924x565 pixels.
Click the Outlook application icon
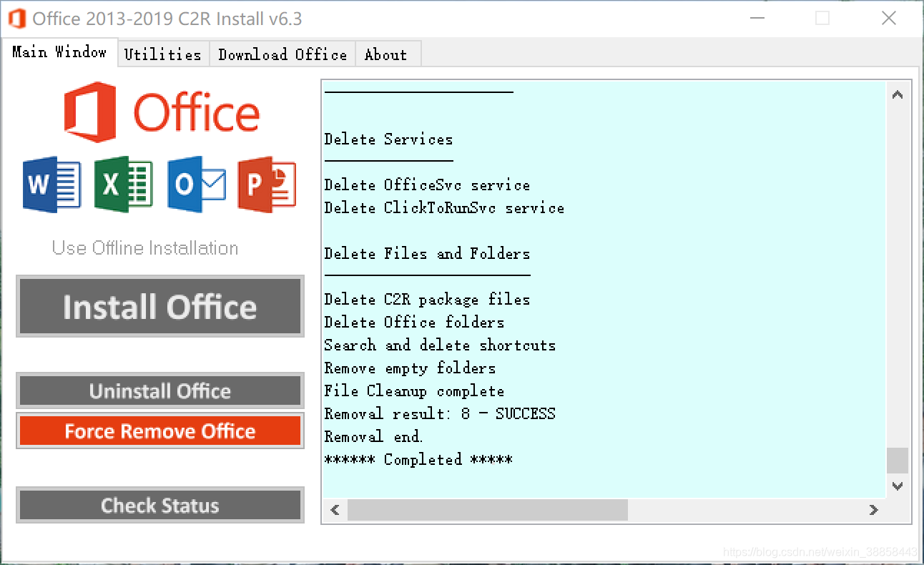pyautogui.click(x=196, y=185)
